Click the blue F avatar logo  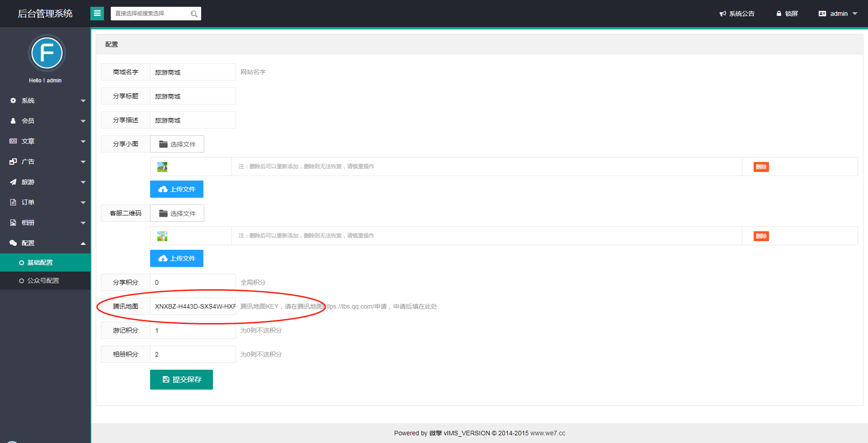(x=47, y=53)
